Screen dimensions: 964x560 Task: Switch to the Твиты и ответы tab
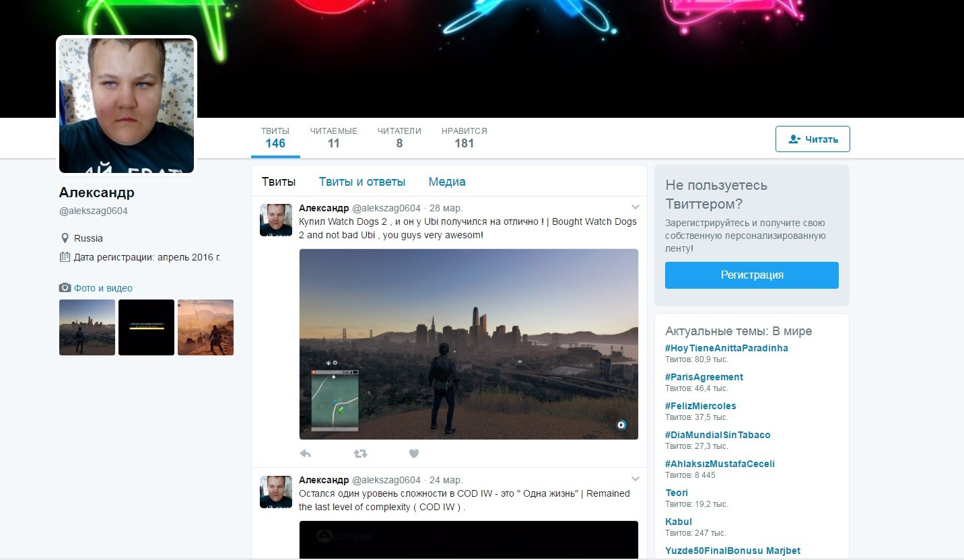362,182
